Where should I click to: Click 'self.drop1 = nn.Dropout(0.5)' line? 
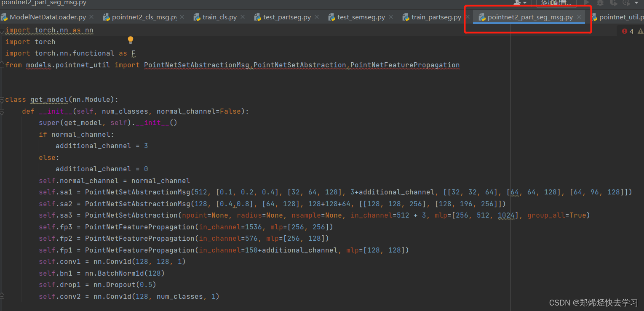[98, 285]
